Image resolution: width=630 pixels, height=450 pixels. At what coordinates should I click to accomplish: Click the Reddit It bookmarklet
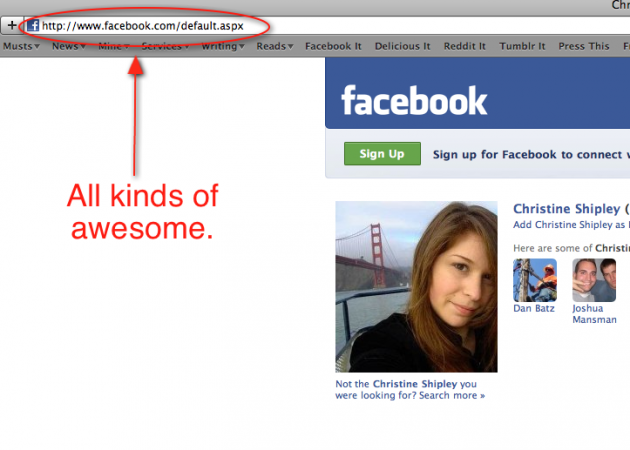click(464, 46)
